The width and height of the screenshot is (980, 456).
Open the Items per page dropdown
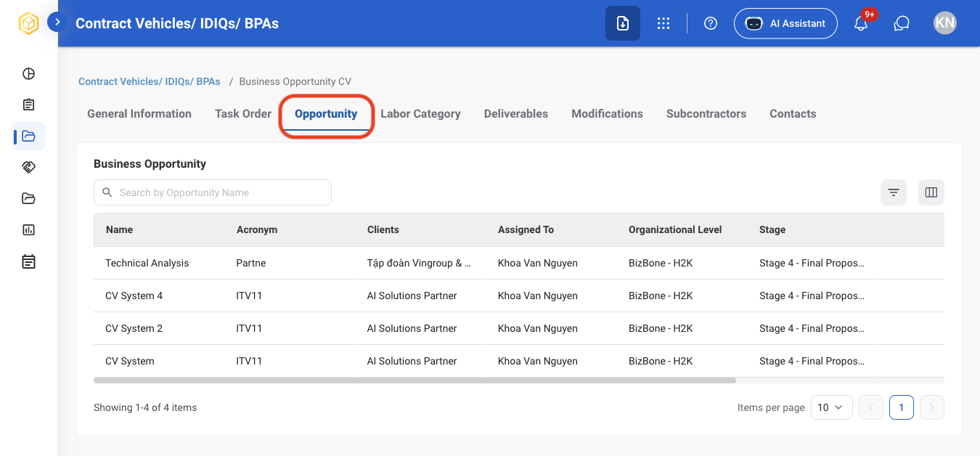click(830, 407)
